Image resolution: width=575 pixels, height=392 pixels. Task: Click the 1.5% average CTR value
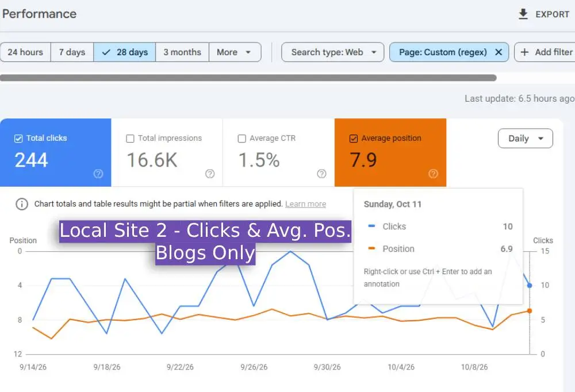coord(259,160)
